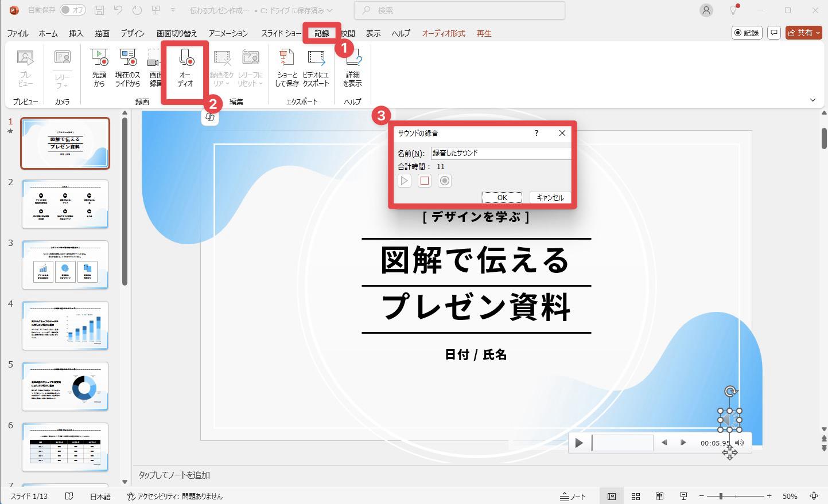Screen dimensions: 828x504
Task: Click fit slide to window icon
Action: coord(814,497)
